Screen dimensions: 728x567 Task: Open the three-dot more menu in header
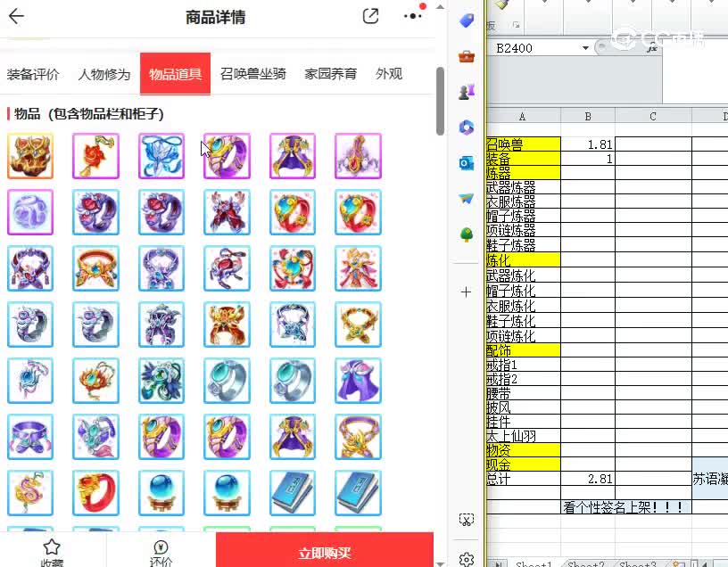412,16
